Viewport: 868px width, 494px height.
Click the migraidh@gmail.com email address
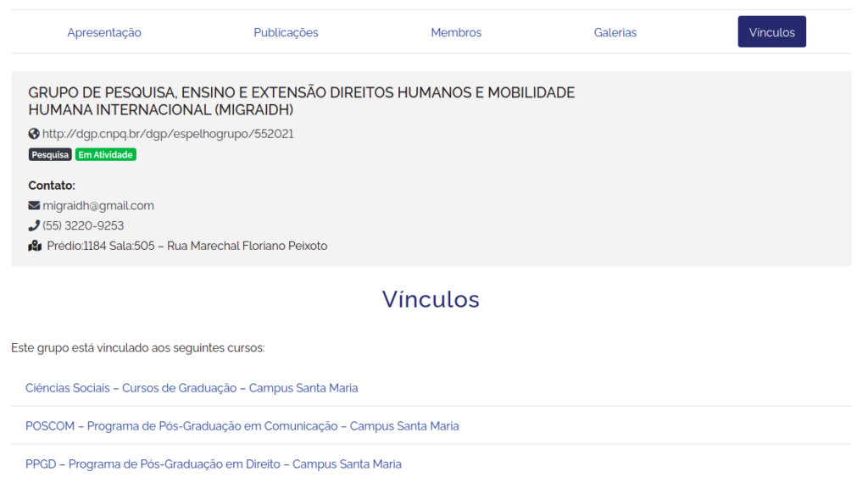98,206
